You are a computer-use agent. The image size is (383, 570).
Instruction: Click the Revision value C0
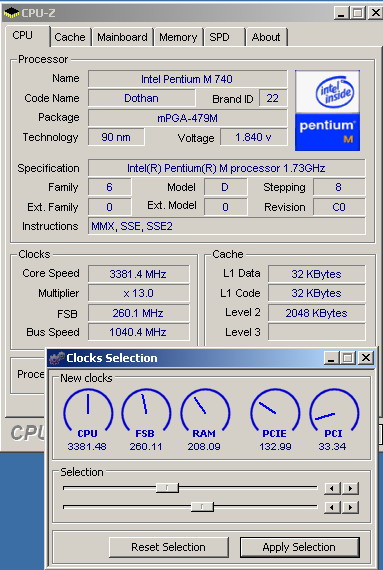tap(339, 207)
